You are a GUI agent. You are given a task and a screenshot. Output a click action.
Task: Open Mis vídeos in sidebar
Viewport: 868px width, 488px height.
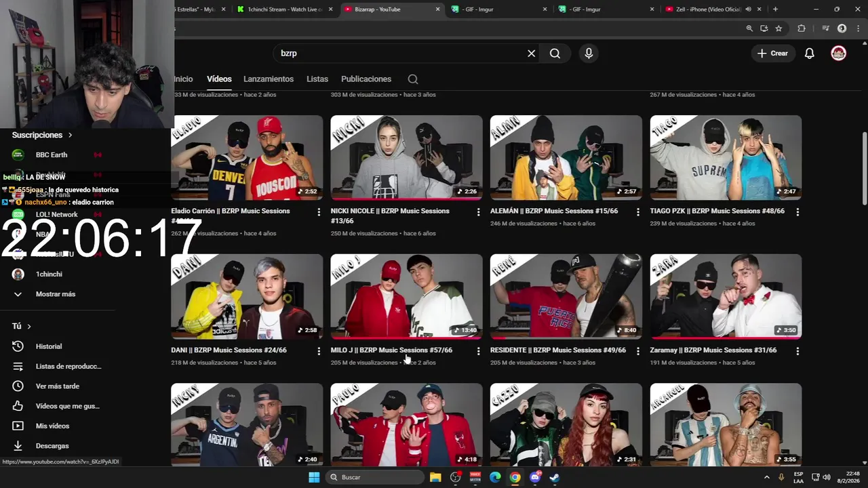point(52,426)
